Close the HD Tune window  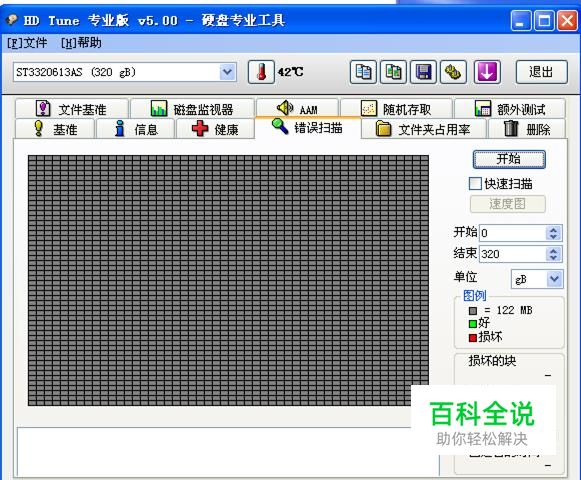(x=567, y=20)
